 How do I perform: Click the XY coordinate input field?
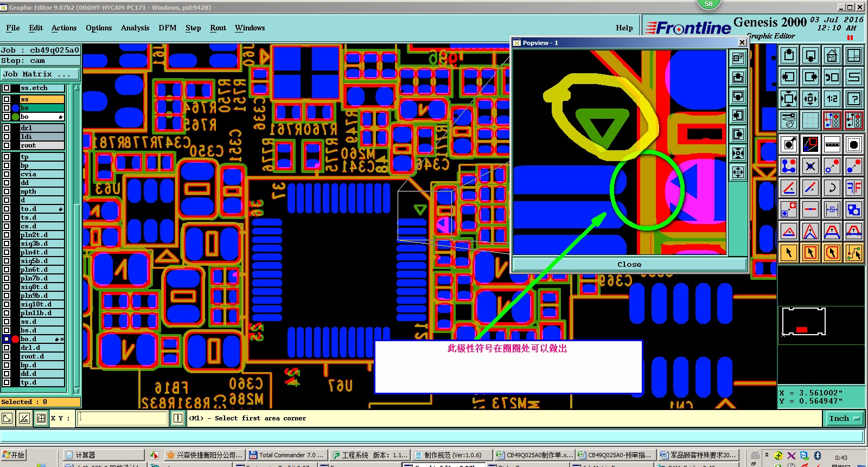coord(123,418)
